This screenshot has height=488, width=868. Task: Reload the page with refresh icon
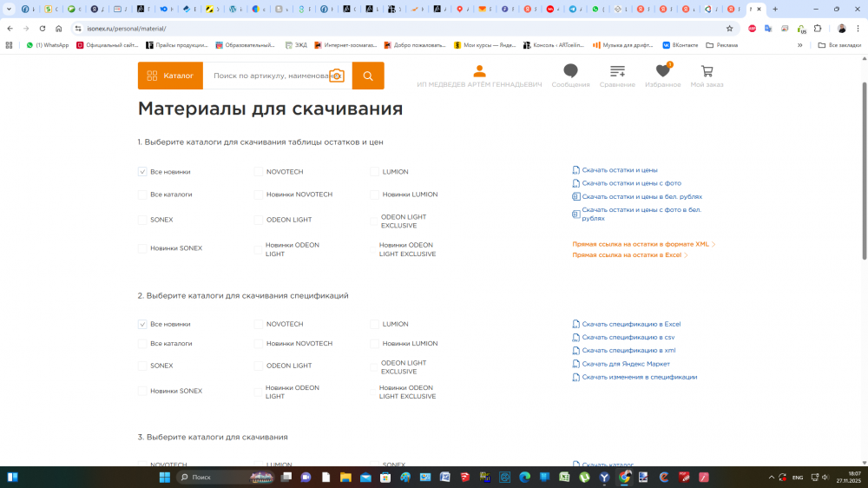pos(42,29)
